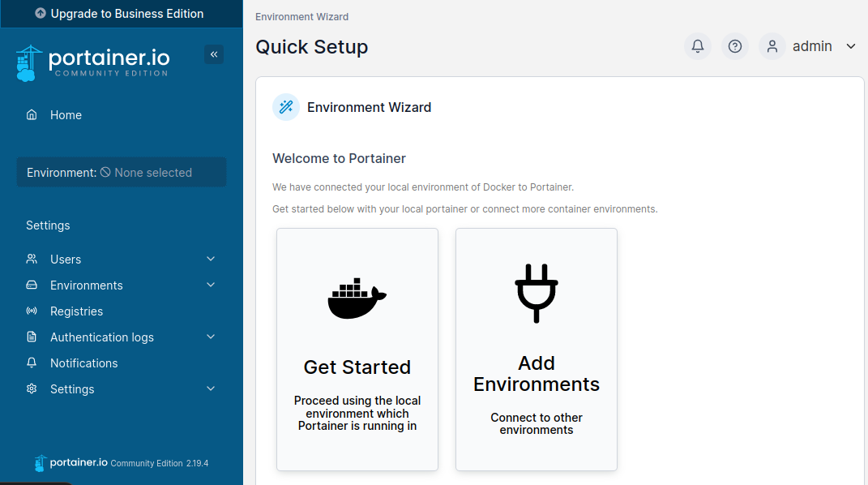Click 'Get started below with your local portainer' text
Viewport: 868px width, 485px height.
(x=465, y=208)
